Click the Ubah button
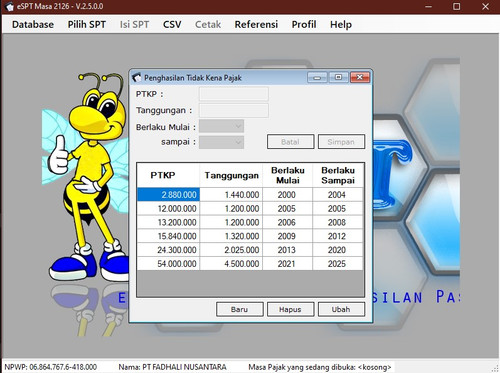This screenshot has height=373, width=500. (x=341, y=309)
